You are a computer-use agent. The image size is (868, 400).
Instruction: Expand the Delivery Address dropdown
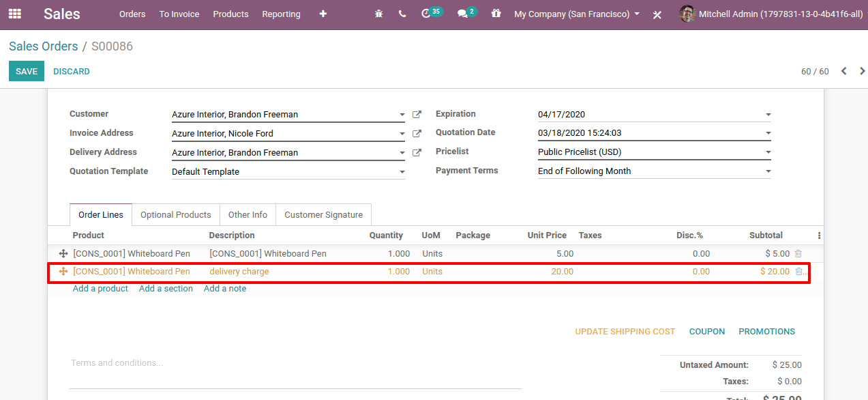402,153
